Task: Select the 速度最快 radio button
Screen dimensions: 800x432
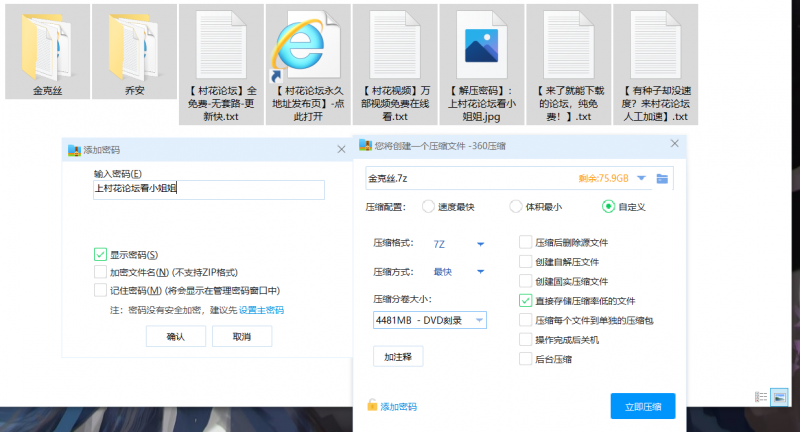Action: coord(428,207)
